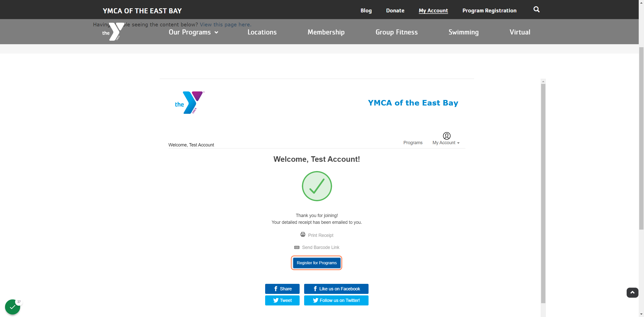The image size is (644, 317).
Task: Go to Locations
Action: pyautogui.click(x=262, y=32)
